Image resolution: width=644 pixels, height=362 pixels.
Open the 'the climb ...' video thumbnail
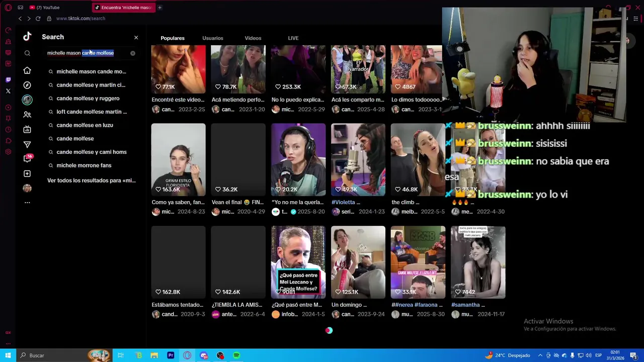click(418, 159)
